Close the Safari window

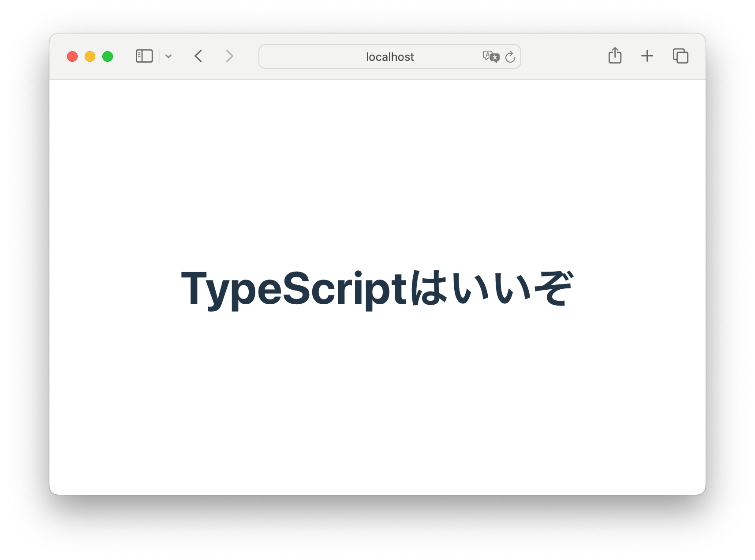point(73,56)
